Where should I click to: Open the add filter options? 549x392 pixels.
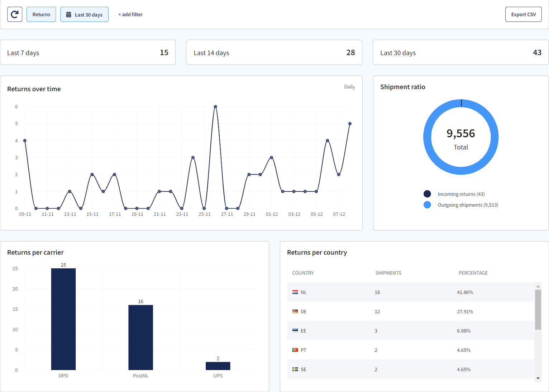(130, 14)
